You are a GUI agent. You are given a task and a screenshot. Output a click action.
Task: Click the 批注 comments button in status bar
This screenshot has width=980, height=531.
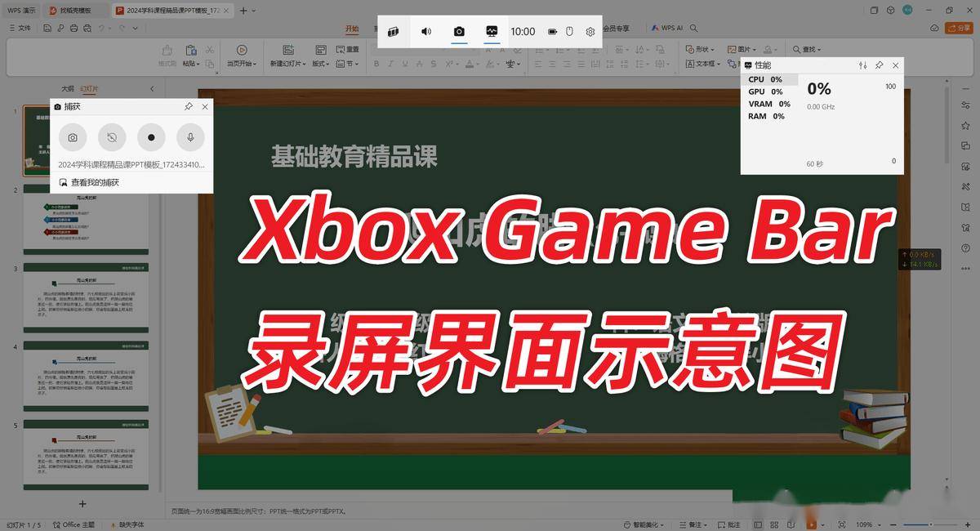click(x=728, y=524)
